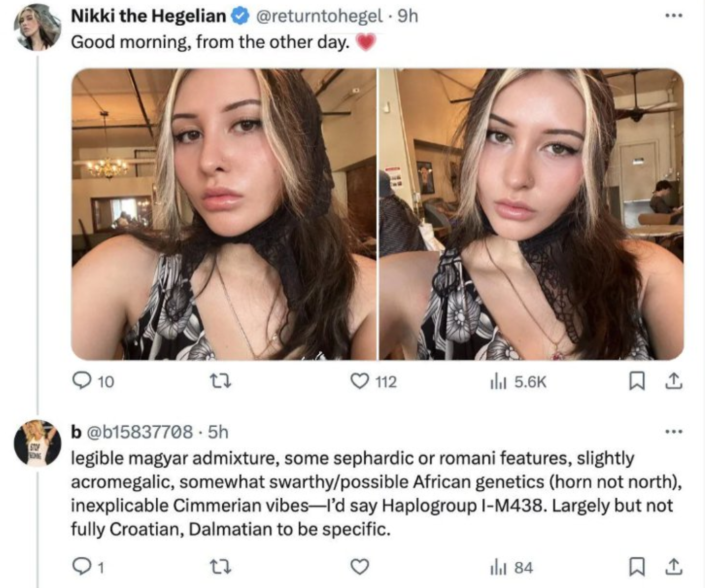Bookmark Nikki the Hegelian's post
Screen dimensions: 705x588
pyautogui.click(x=635, y=381)
